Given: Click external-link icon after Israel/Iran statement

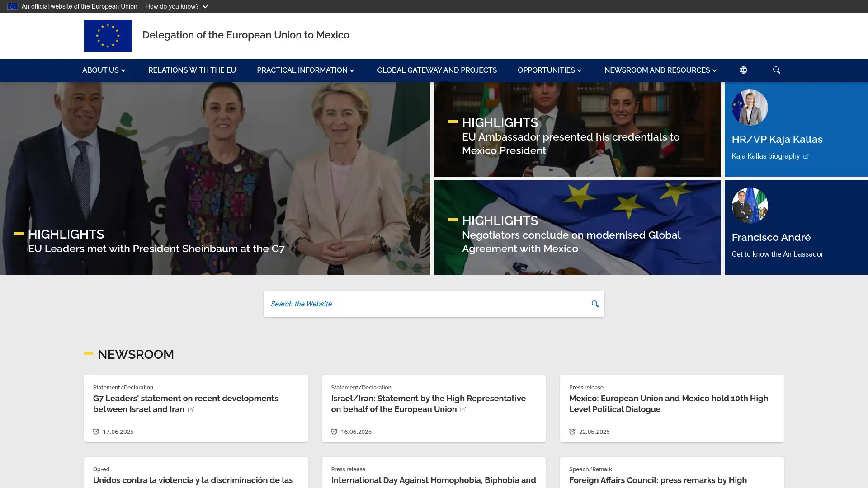Looking at the screenshot, I should tap(463, 409).
